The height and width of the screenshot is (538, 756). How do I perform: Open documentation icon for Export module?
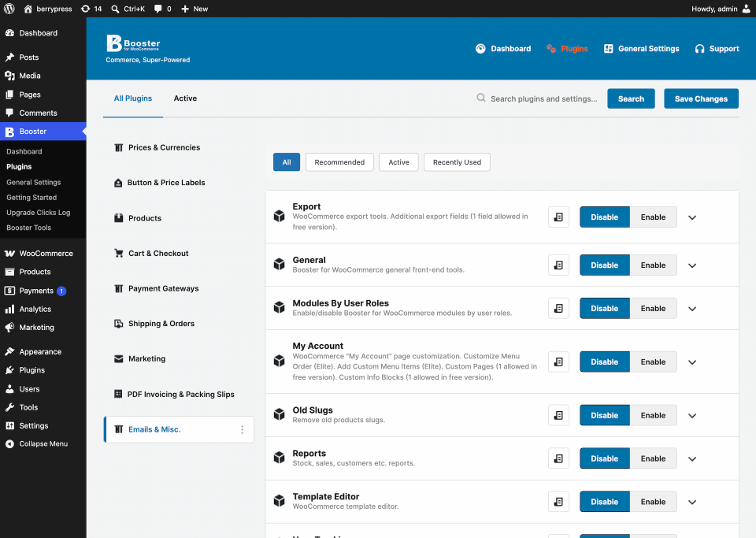558,217
